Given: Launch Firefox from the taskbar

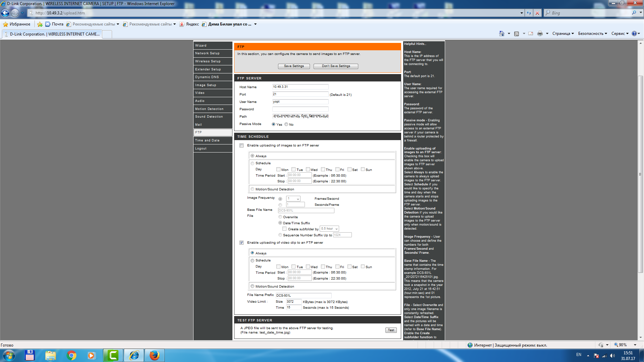Looking at the screenshot, I should click(x=154, y=355).
